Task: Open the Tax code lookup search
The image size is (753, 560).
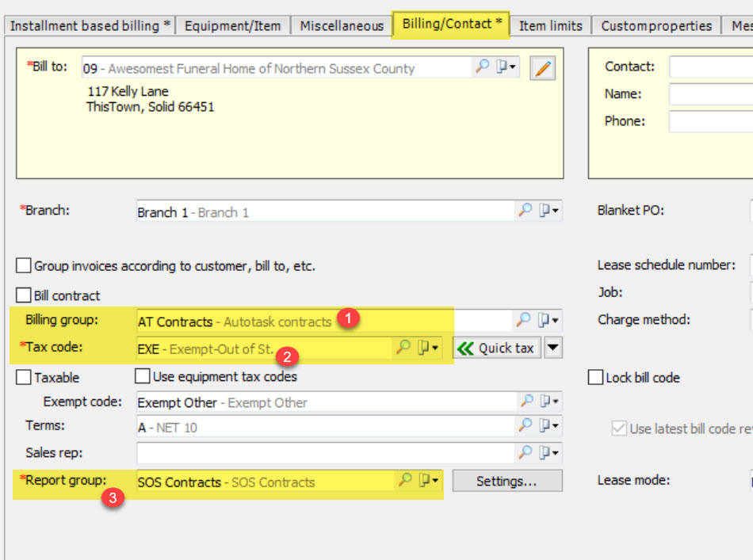Action: coord(403,347)
